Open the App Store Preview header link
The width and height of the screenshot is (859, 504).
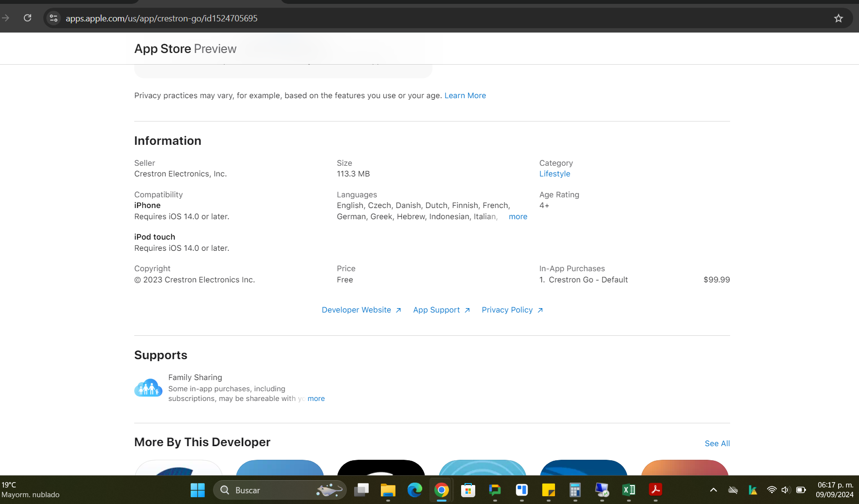(185, 49)
